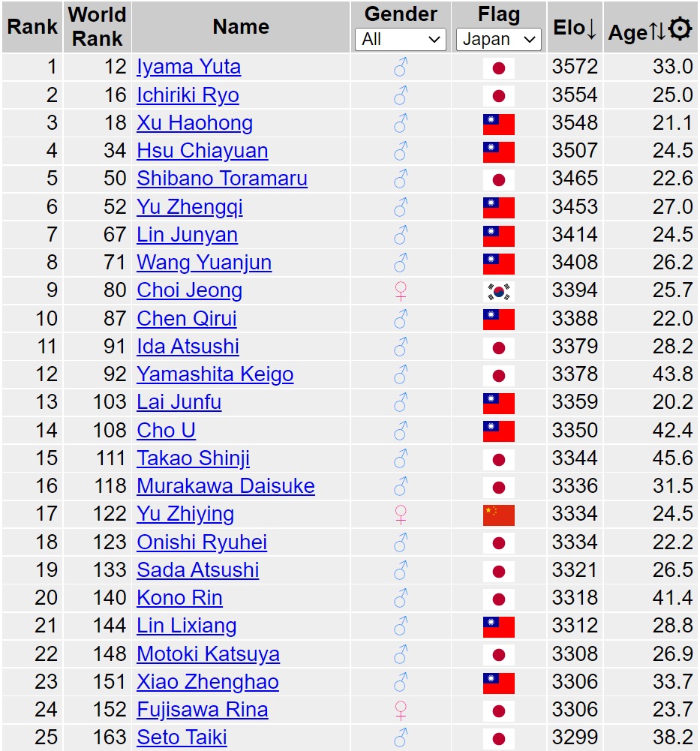Open Iyama Yuta's player page
Screen dimensions: 700x751
coord(188,68)
